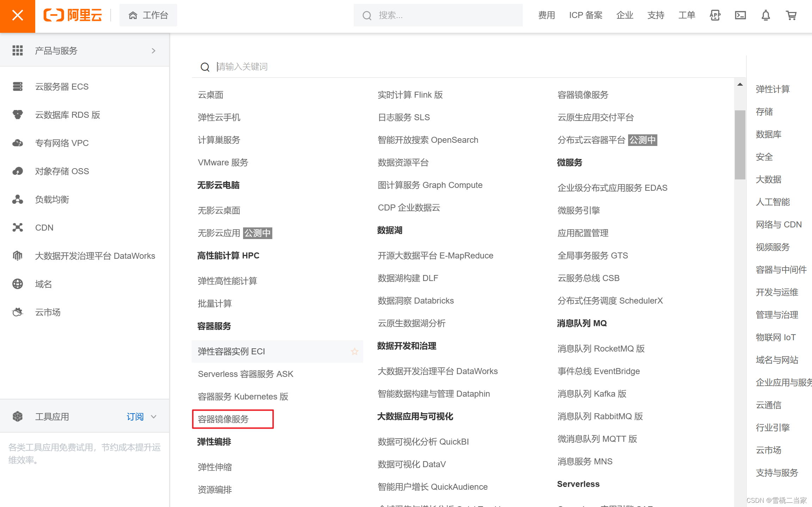The image size is (812, 507).
Task: Jump to the 数据库 category
Action: coord(769,134)
